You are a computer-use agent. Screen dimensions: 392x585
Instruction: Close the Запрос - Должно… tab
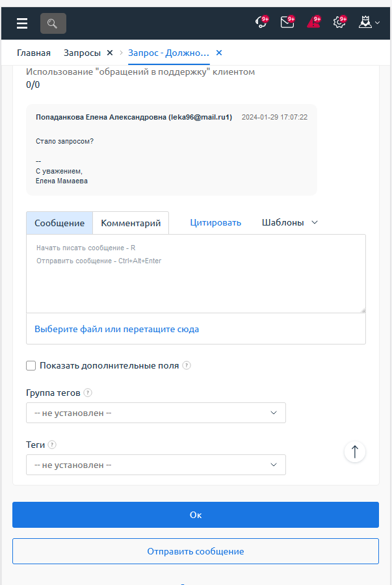(219, 53)
